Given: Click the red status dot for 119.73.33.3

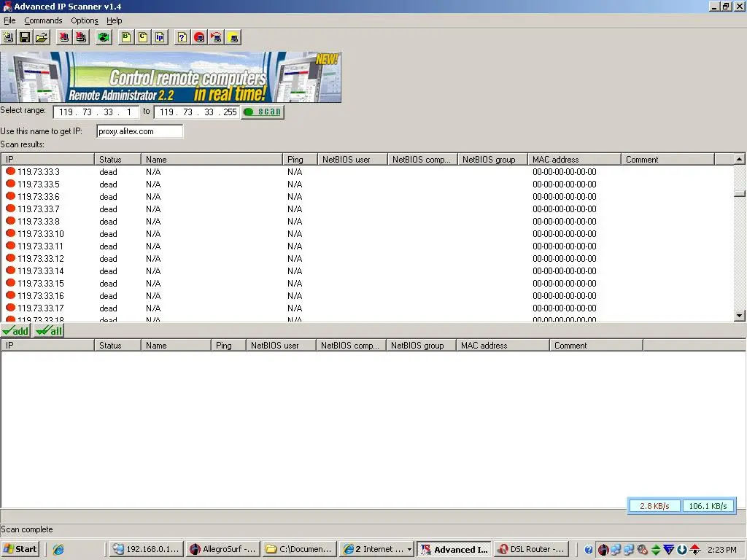Looking at the screenshot, I should 10,171.
